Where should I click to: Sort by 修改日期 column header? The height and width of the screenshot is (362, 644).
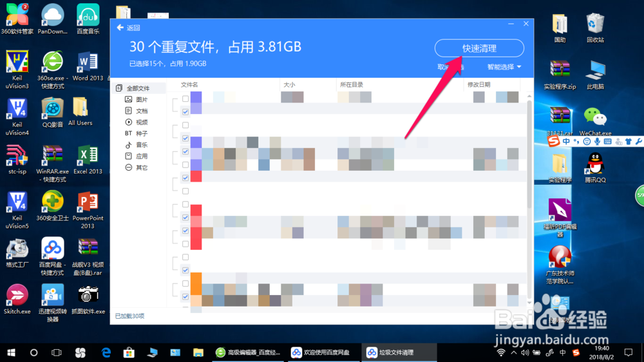[479, 84]
